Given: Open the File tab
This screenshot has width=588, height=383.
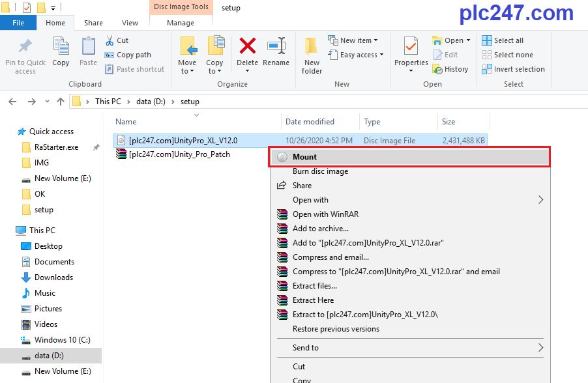Looking at the screenshot, I should pyautogui.click(x=18, y=23).
